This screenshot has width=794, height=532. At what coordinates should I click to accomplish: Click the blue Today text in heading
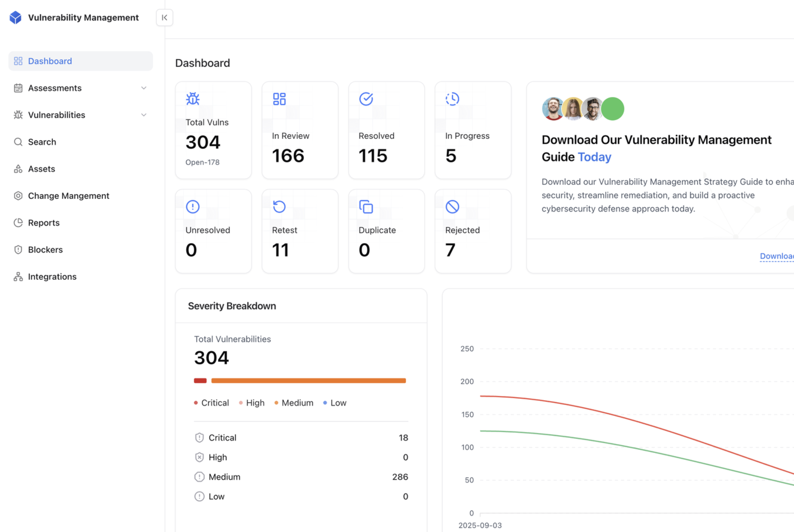coord(594,157)
